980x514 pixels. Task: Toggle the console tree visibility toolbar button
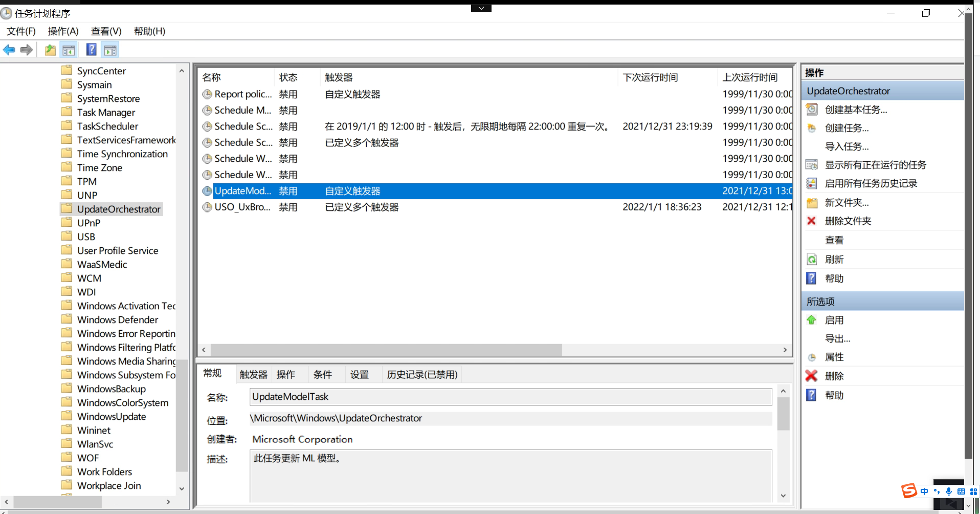pyautogui.click(x=69, y=49)
